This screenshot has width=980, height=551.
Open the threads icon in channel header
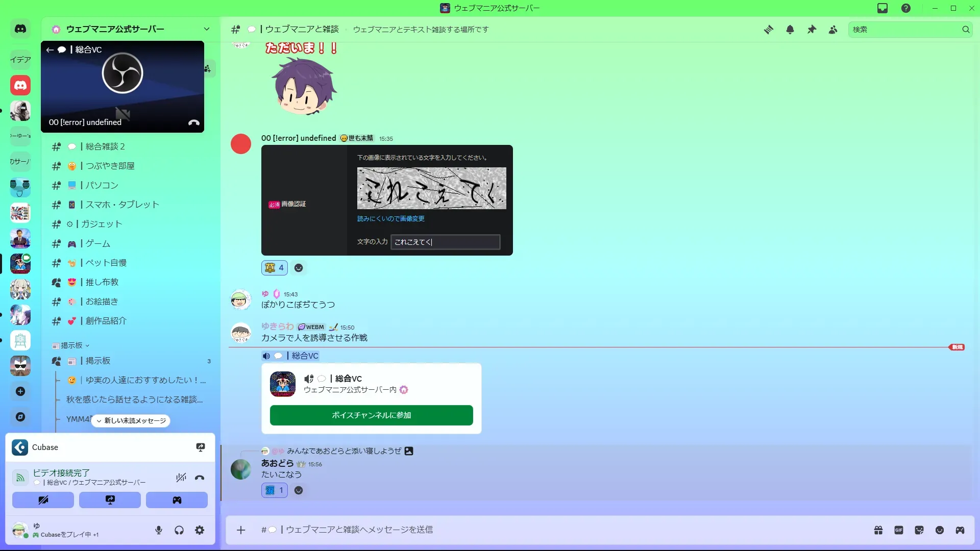pyautogui.click(x=768, y=30)
